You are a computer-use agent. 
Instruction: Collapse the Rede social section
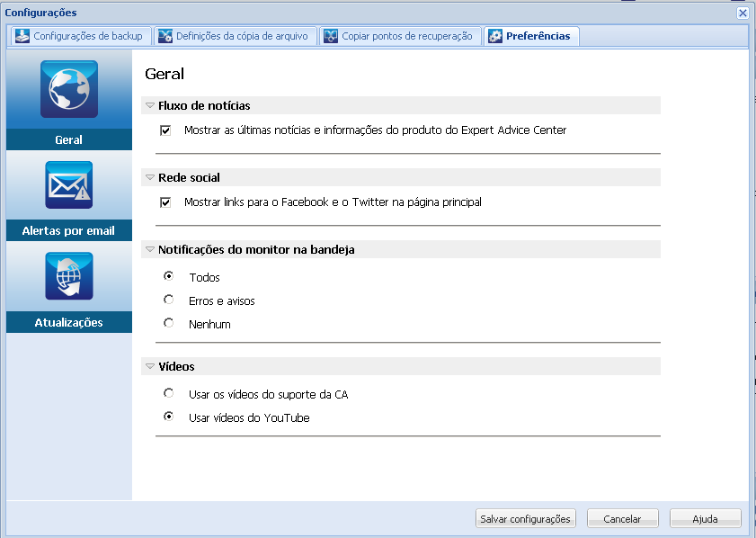point(150,178)
